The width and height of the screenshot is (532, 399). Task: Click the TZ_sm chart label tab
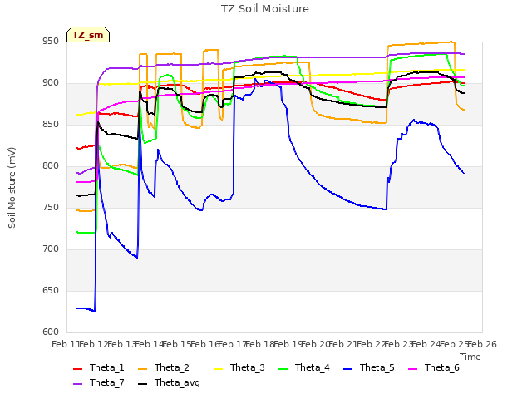coord(88,35)
